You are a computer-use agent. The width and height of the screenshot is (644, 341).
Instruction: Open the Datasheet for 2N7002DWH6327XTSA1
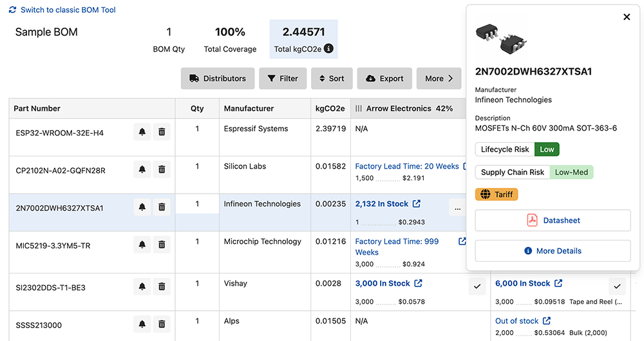pos(553,220)
